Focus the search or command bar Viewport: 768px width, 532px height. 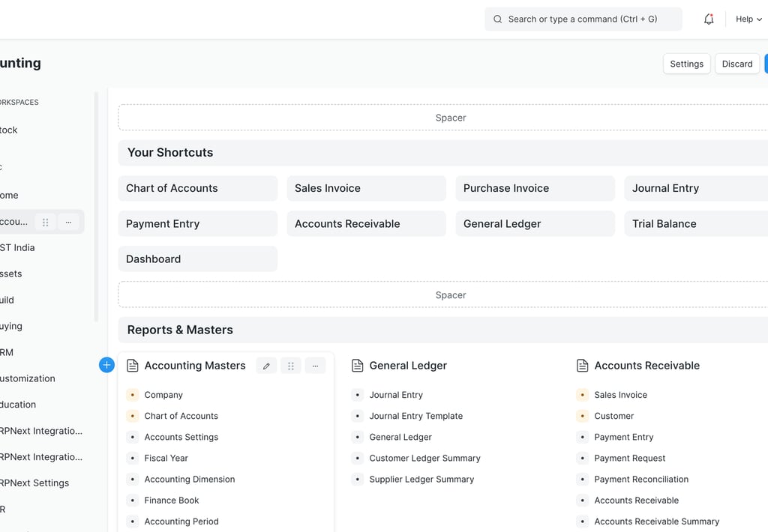pos(583,19)
